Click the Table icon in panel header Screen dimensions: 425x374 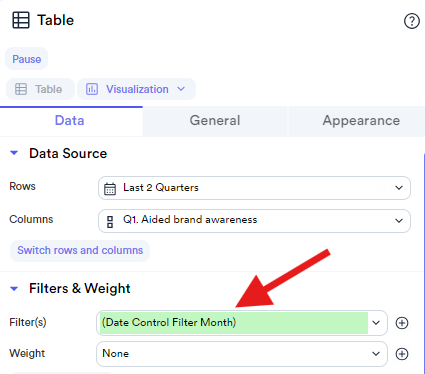tap(21, 20)
